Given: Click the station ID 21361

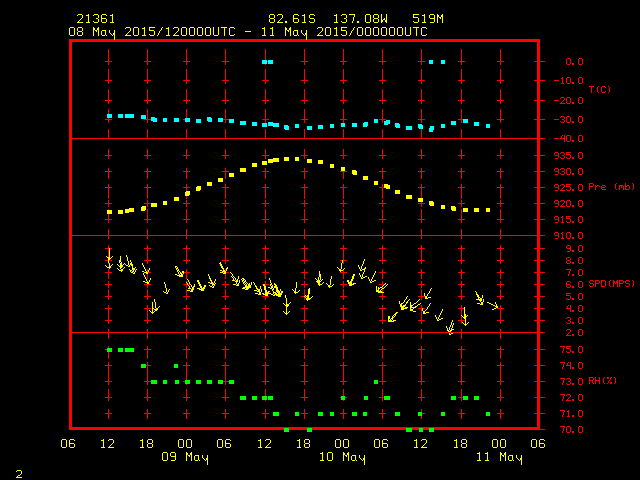Looking at the screenshot, I should click(x=96, y=19).
